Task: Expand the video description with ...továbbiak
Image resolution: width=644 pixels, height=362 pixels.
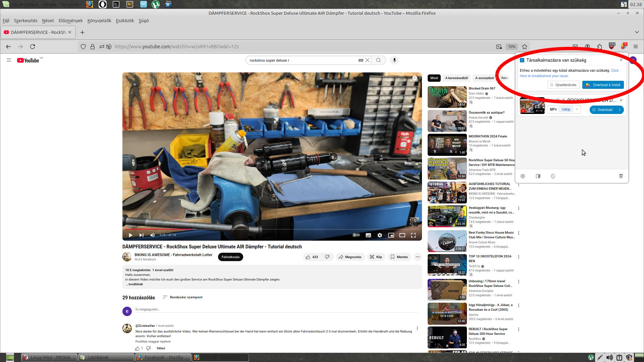Action: 135,284
